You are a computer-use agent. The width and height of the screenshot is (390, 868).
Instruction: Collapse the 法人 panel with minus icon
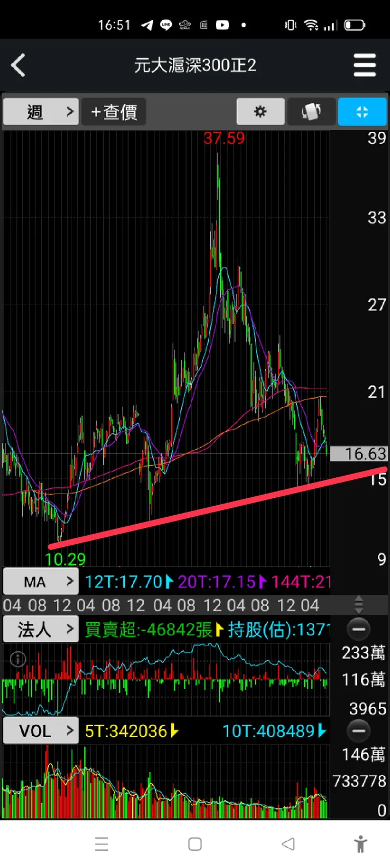358,629
